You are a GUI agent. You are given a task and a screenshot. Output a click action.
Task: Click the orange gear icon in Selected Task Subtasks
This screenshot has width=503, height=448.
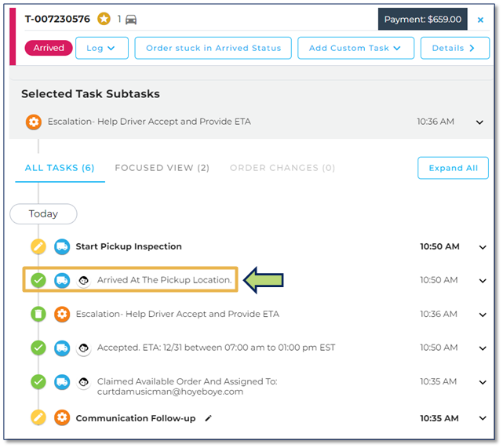pos(34,122)
